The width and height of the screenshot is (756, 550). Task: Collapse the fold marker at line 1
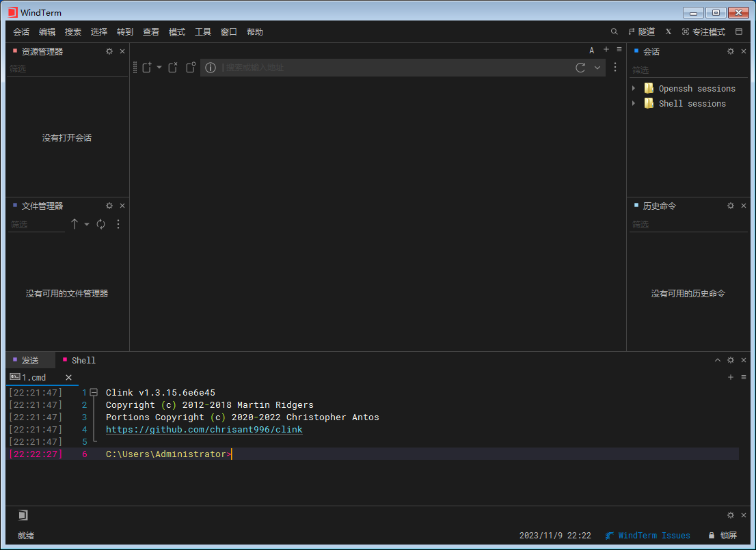coord(93,393)
